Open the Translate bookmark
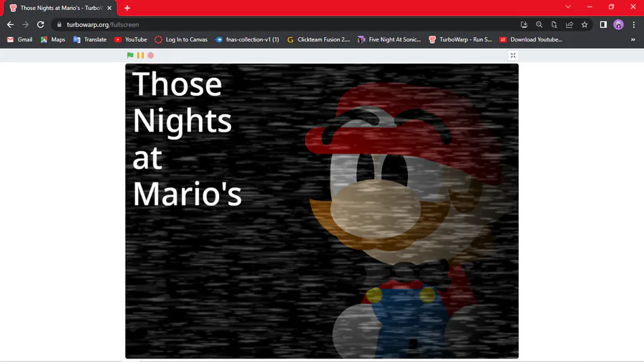The width and height of the screenshot is (644, 362). click(90, 39)
